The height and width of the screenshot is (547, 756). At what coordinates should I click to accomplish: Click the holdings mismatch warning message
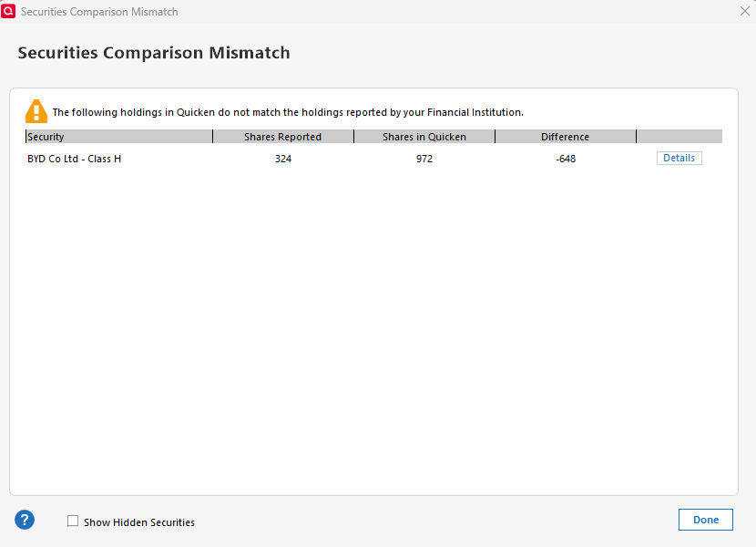point(288,112)
